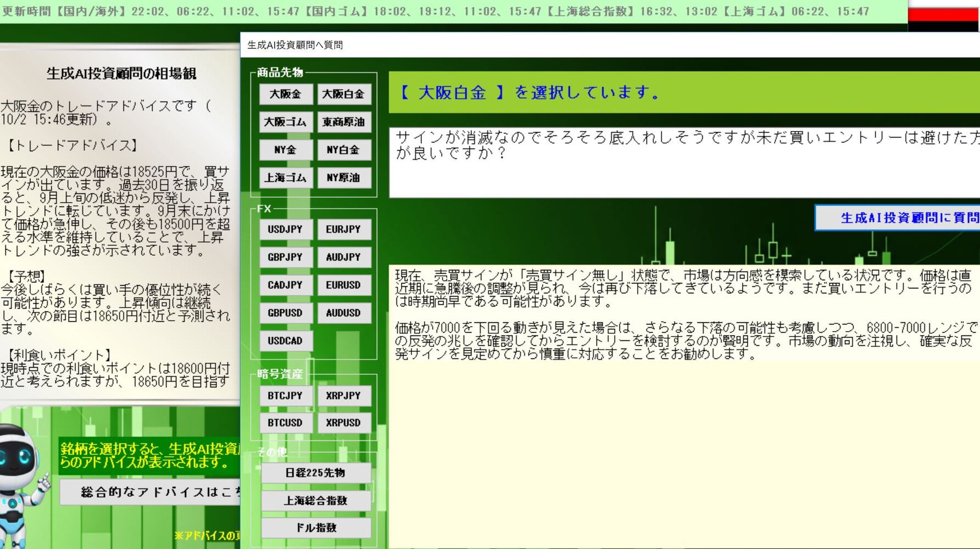The image size is (980, 549).
Task: Click the AI answer text area
Action: (684, 406)
